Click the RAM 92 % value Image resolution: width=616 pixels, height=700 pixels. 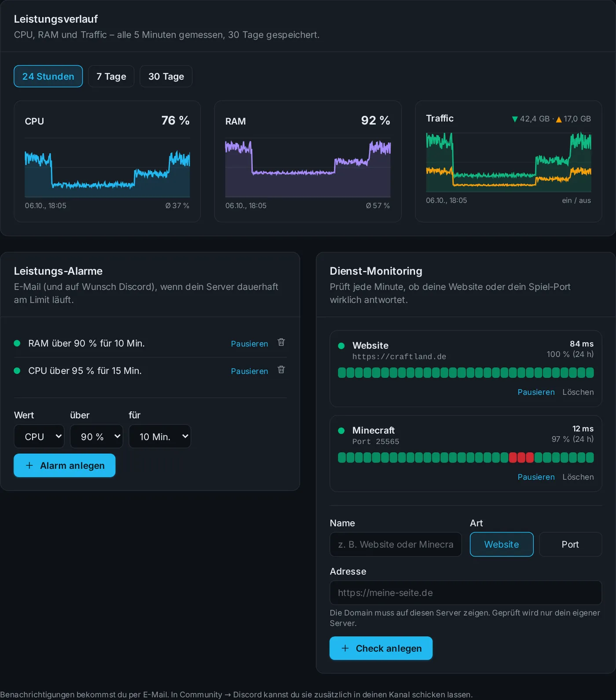[375, 120]
